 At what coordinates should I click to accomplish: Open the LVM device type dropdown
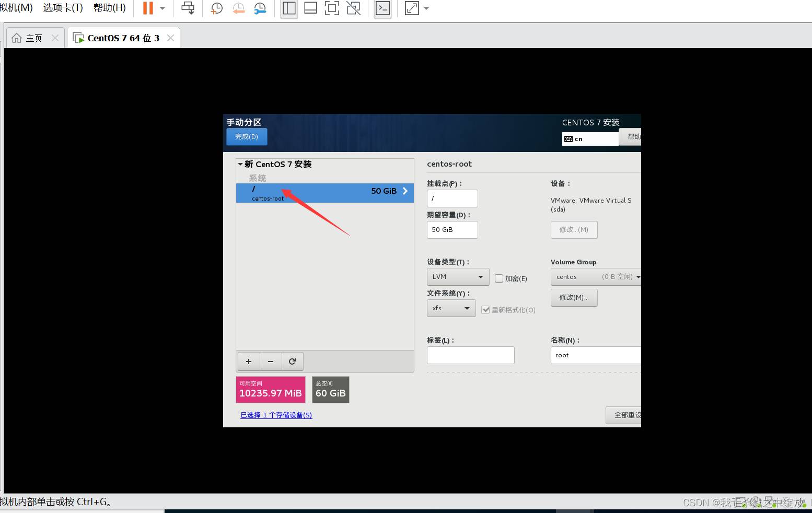pyautogui.click(x=458, y=277)
